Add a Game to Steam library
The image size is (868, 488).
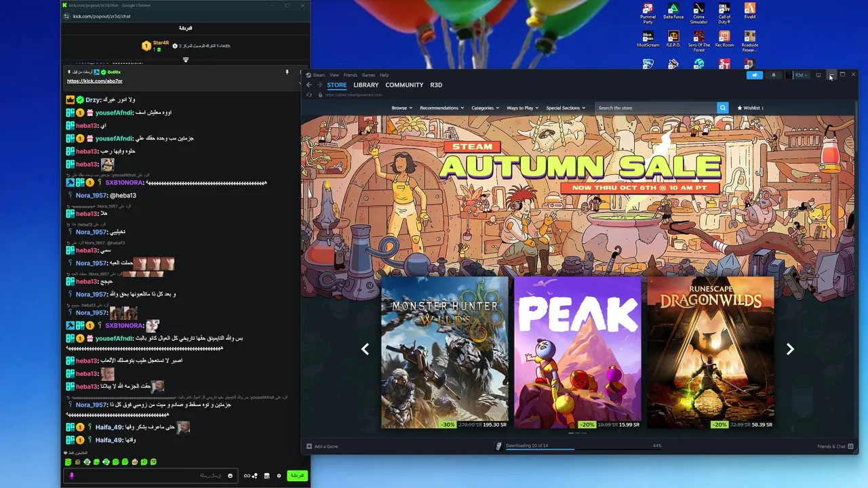point(322,446)
